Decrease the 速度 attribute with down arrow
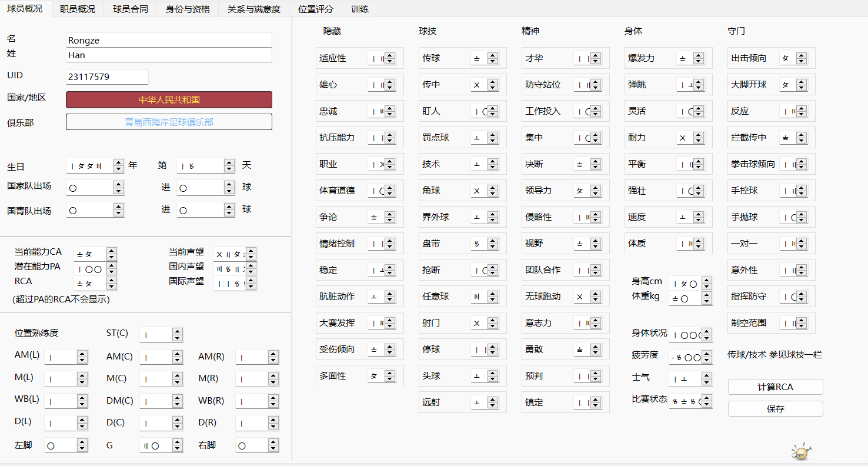 pyautogui.click(x=699, y=220)
